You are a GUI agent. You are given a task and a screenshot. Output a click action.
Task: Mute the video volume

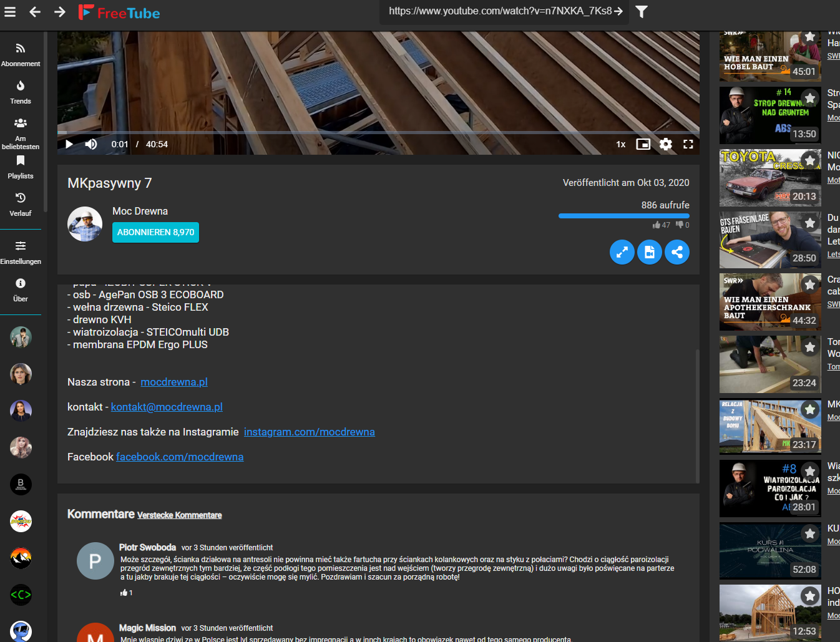click(91, 144)
